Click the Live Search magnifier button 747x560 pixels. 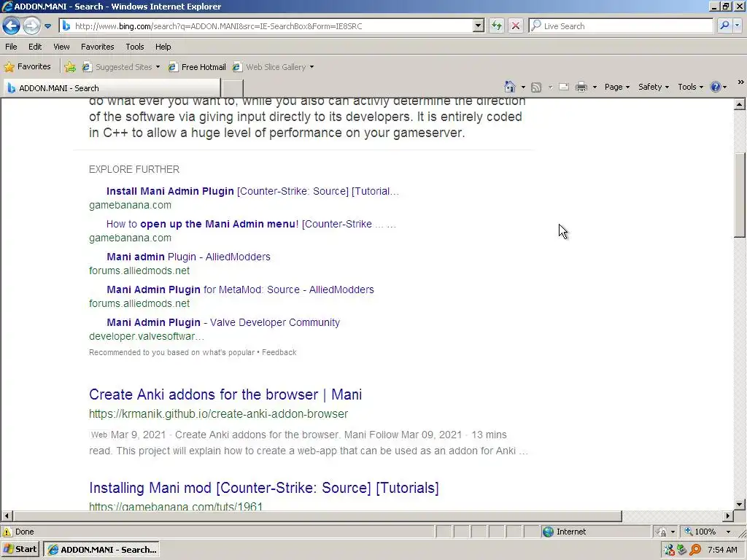coord(724,26)
